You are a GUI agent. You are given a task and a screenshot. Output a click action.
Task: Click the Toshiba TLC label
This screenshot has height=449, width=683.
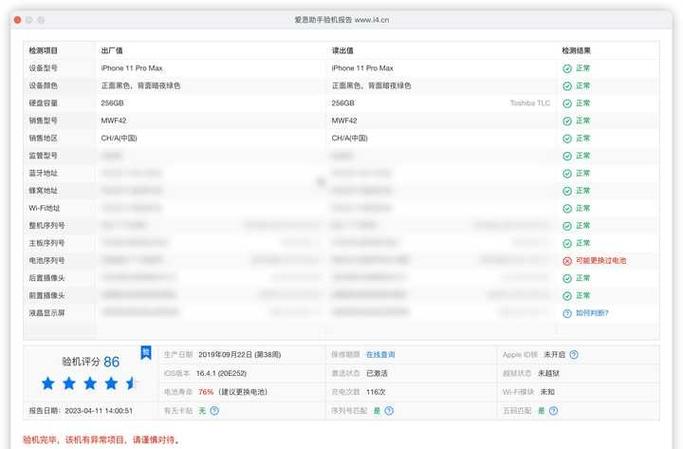point(530,103)
